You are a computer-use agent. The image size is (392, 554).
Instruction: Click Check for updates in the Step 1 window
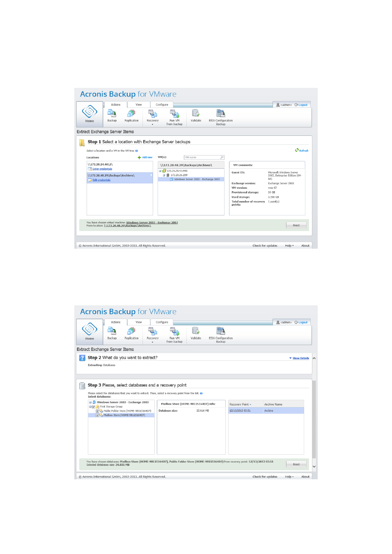tap(265, 246)
